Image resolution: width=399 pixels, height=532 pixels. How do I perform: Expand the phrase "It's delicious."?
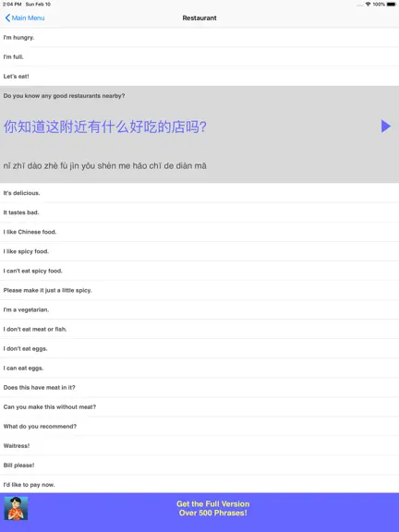click(199, 193)
